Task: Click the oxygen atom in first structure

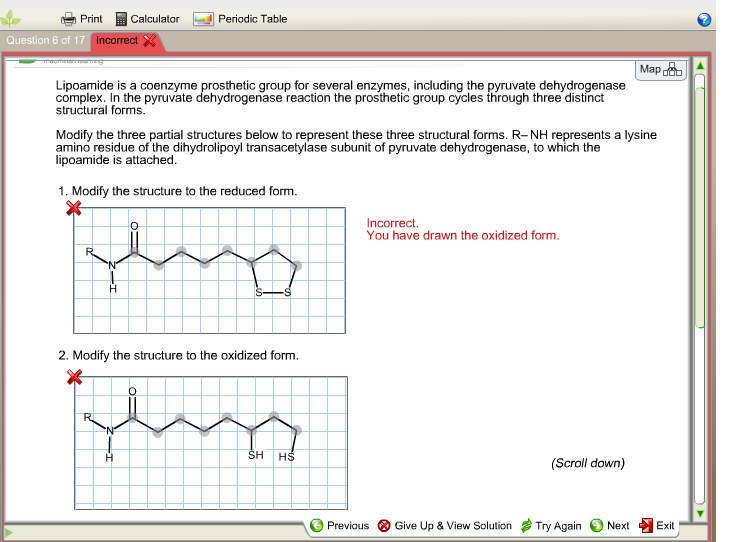Action: (135, 225)
